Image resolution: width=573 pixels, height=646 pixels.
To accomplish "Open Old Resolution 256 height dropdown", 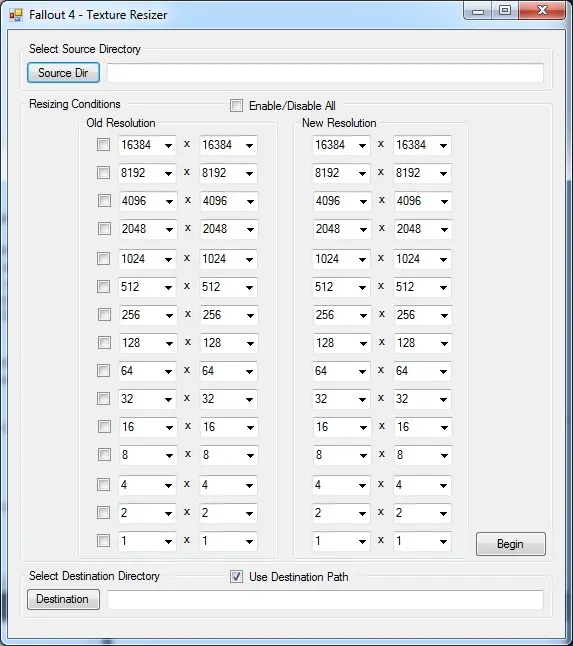I will point(229,316).
